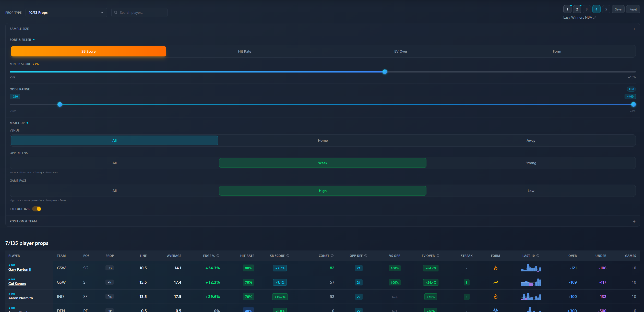Image resolution: width=644 pixels, height=312 pixels.
Task: Click the pencil icon to rename Easy Winners NBA
Action: tap(595, 17)
